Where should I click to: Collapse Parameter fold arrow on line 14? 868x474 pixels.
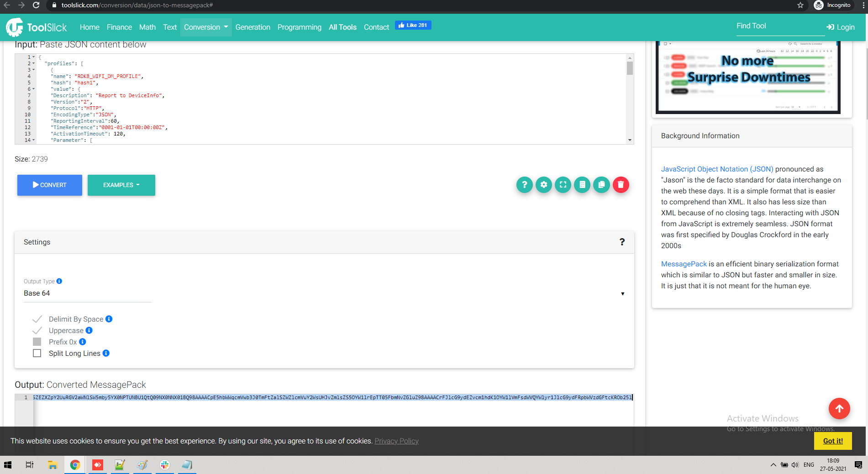(x=34, y=140)
